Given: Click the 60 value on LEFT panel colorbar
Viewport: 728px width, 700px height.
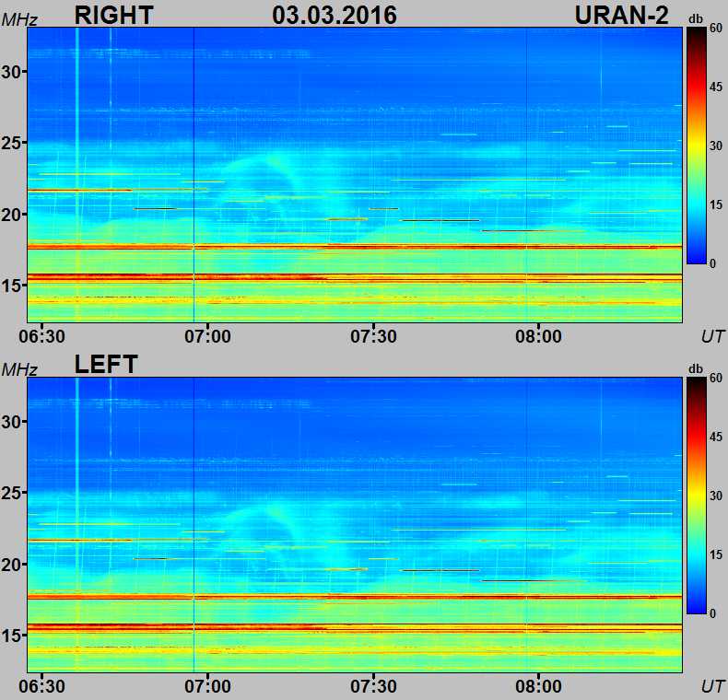Looking at the screenshot, I should pyautogui.click(x=716, y=378).
